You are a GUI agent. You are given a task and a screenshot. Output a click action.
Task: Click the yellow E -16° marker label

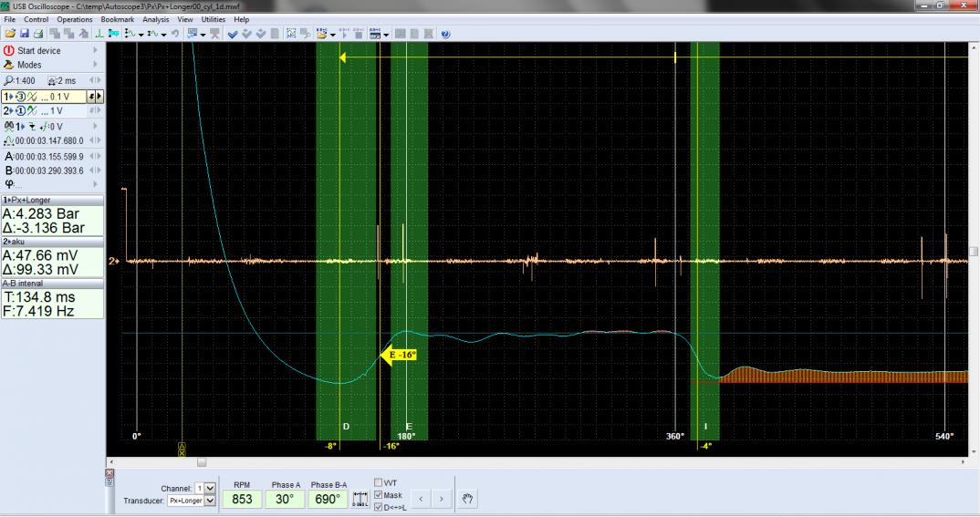[x=400, y=356]
